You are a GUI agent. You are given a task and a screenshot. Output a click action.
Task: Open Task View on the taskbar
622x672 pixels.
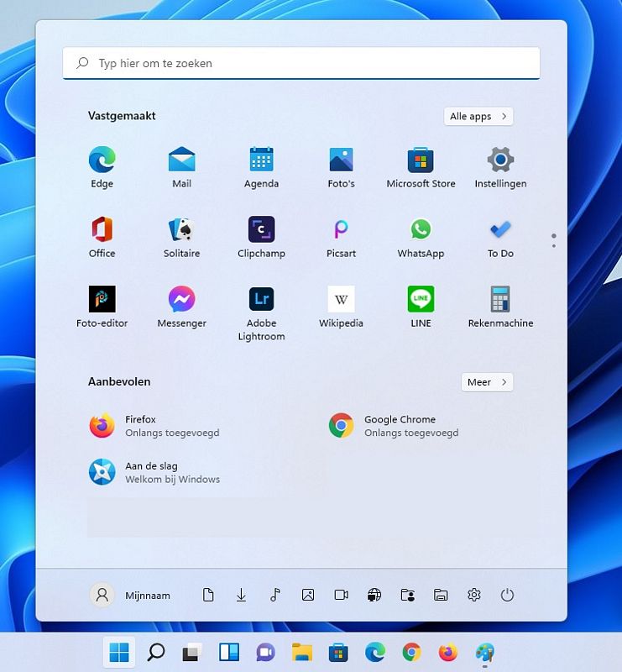tap(192, 653)
